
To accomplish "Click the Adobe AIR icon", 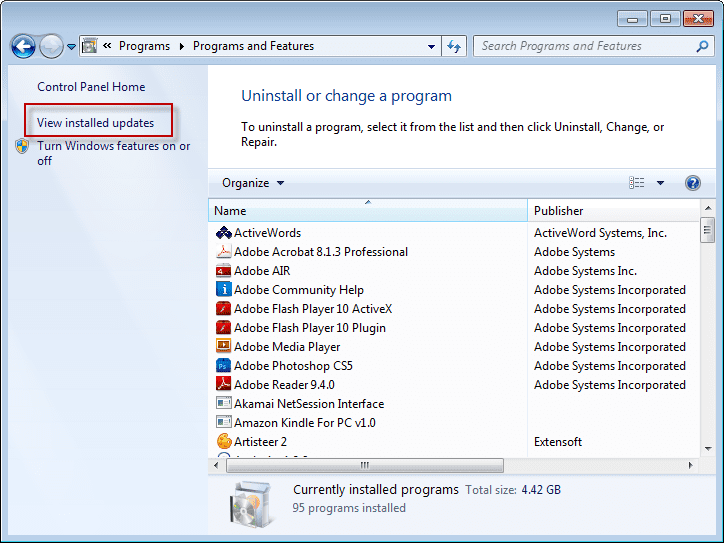I will point(224,271).
